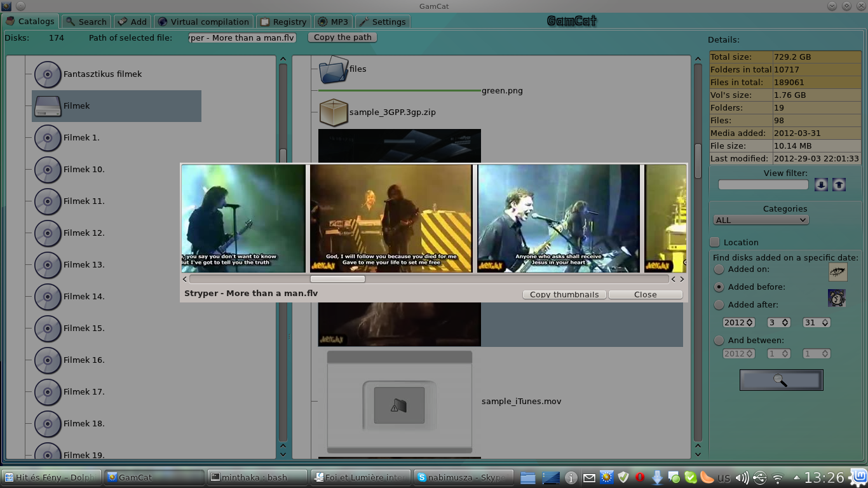The height and width of the screenshot is (488, 868).
Task: Click thumbnail captioned Anyone who asks shall receive
Action: [559, 219]
